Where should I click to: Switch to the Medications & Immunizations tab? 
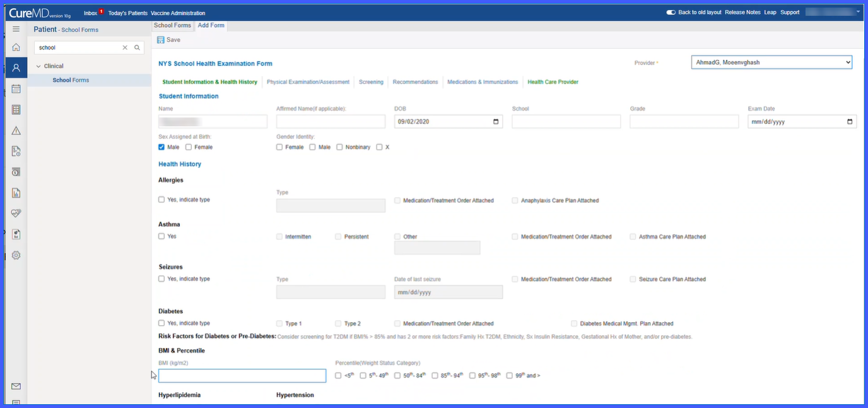[483, 82]
